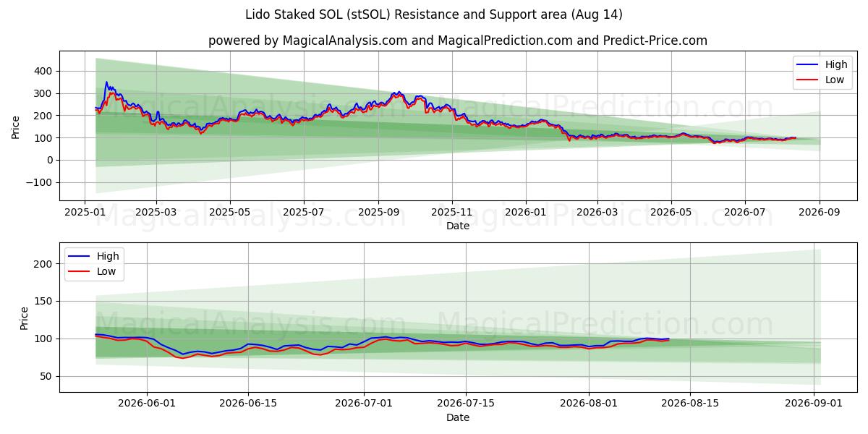Click the 'Date' x-axis label of the lower chart
This screenshot has width=868, height=434.
(458, 417)
